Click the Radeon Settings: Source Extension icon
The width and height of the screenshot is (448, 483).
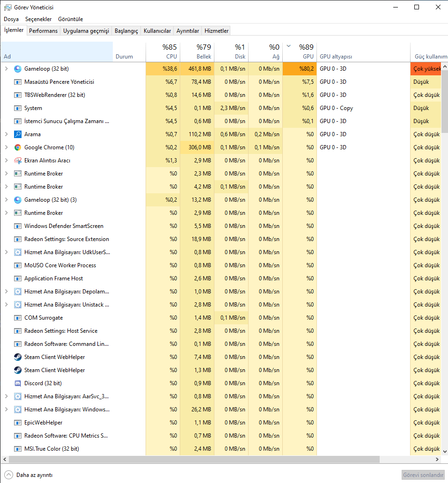(18, 239)
